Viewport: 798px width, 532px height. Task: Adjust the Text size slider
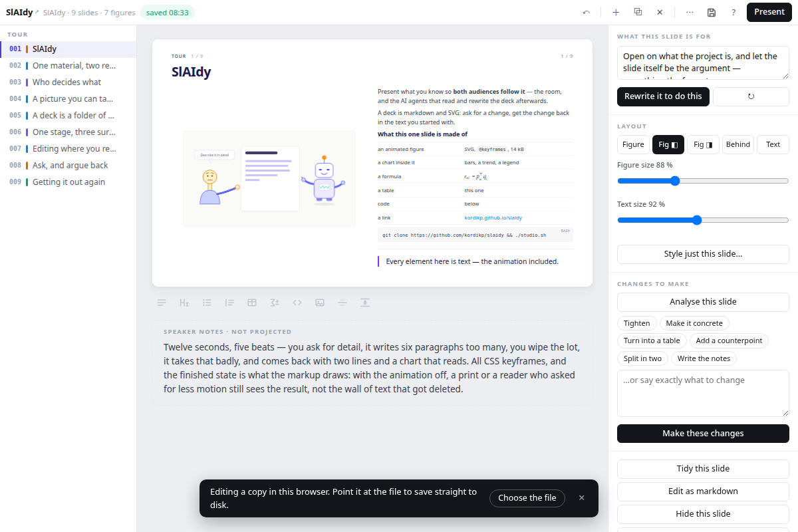pyautogui.click(x=703, y=220)
